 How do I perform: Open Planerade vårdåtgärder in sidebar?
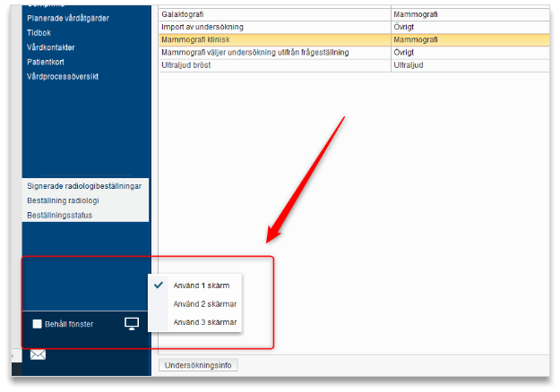69,18
